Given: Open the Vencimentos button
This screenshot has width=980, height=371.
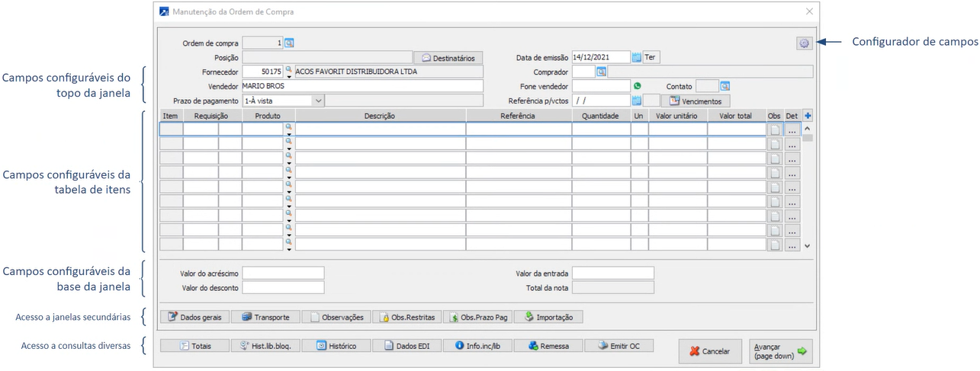Looking at the screenshot, I should [x=696, y=101].
